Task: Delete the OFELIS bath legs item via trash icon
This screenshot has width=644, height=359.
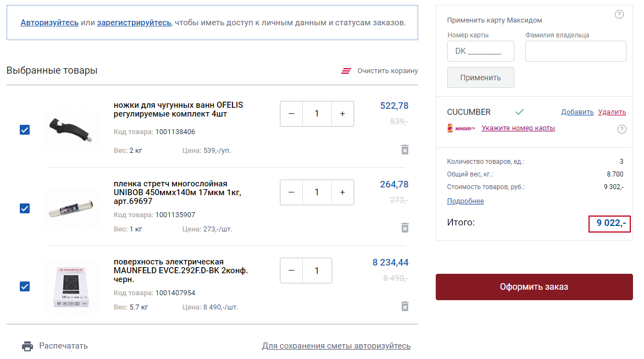Action: [405, 150]
